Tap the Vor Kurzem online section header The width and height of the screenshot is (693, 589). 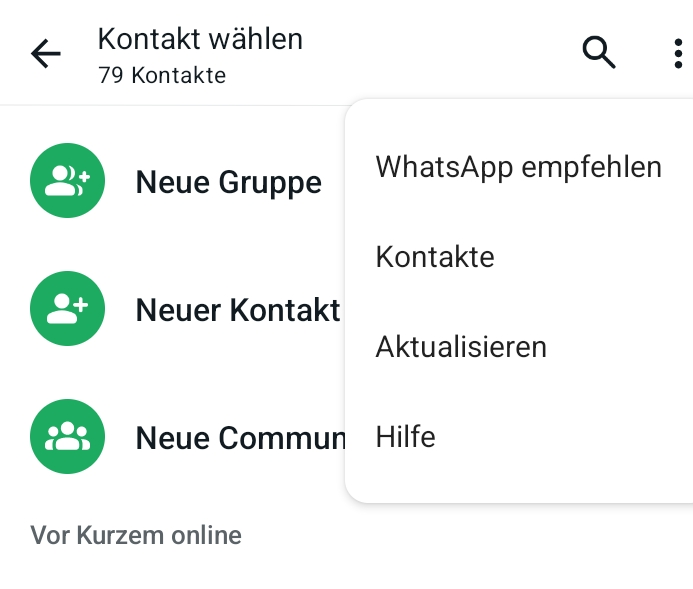tap(136, 535)
